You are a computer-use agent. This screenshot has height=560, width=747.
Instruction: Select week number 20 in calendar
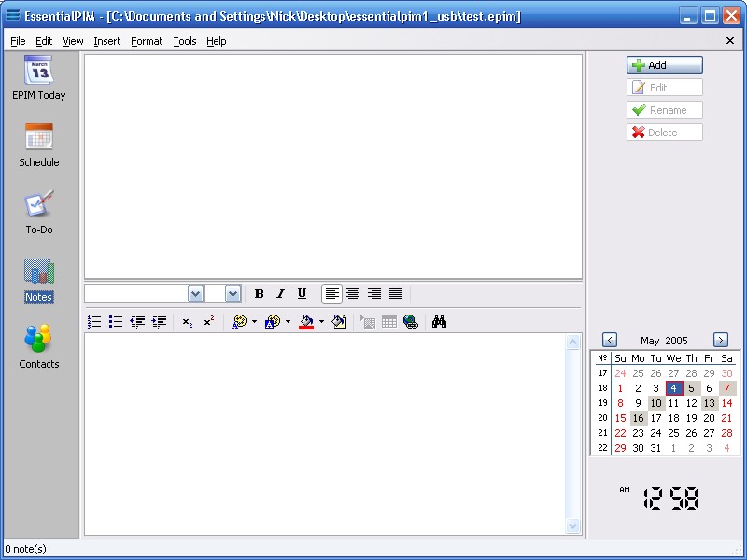coord(602,418)
